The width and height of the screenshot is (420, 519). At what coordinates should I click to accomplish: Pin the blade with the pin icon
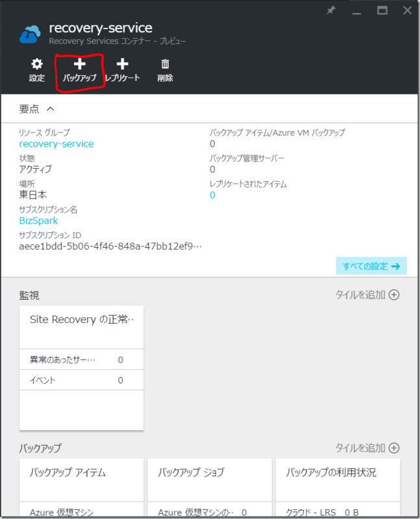click(x=330, y=10)
